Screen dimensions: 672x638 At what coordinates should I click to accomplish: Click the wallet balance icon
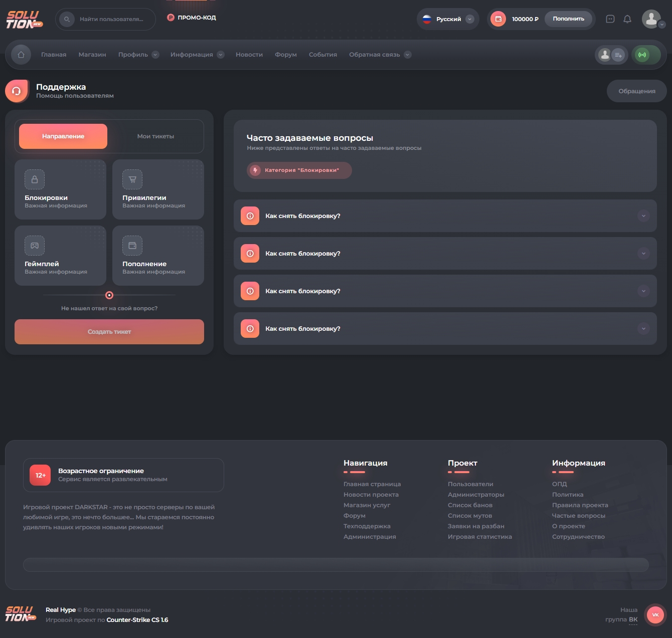(x=498, y=19)
